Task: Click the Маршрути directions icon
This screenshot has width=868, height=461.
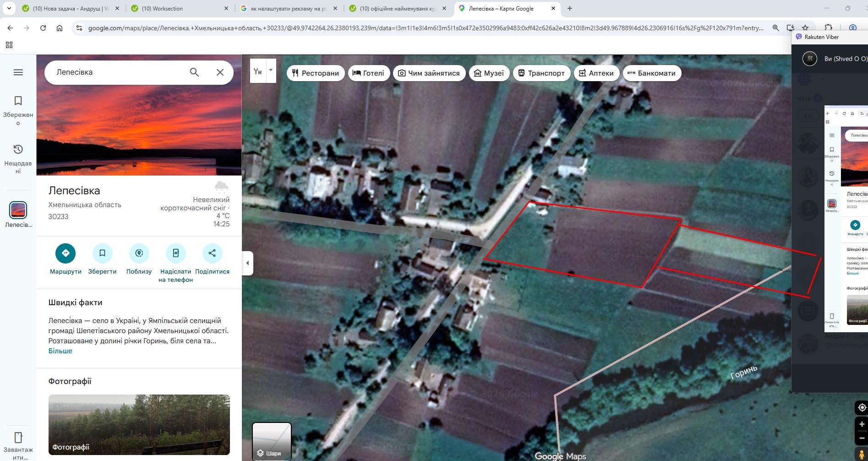Action: [x=65, y=253]
